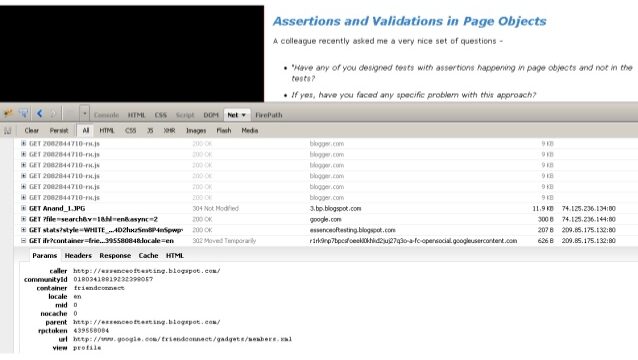Go forward with the grayed arrow
Screen dimensions: 638x360
coord(53,114)
